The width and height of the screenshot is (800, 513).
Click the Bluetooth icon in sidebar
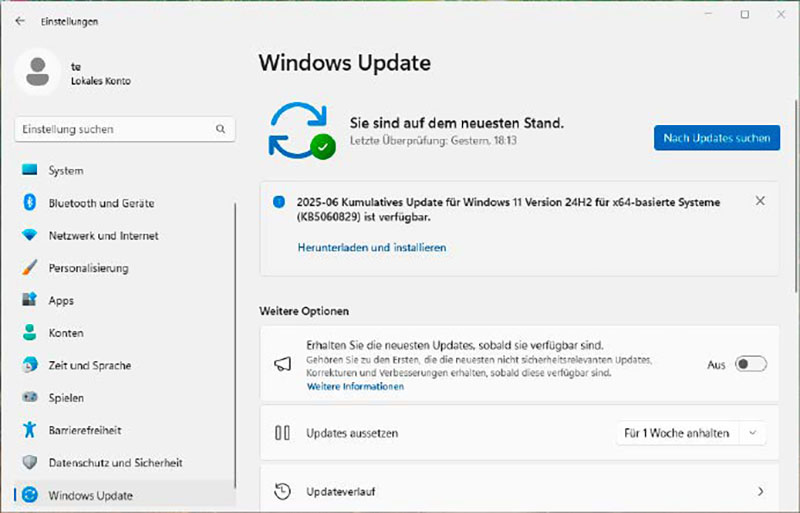pyautogui.click(x=30, y=203)
